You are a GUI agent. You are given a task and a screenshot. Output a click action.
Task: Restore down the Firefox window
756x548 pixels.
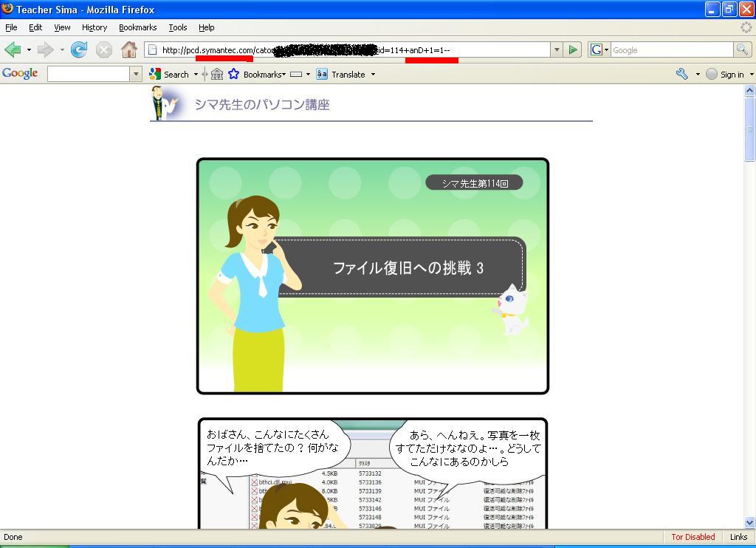pyautogui.click(x=729, y=9)
